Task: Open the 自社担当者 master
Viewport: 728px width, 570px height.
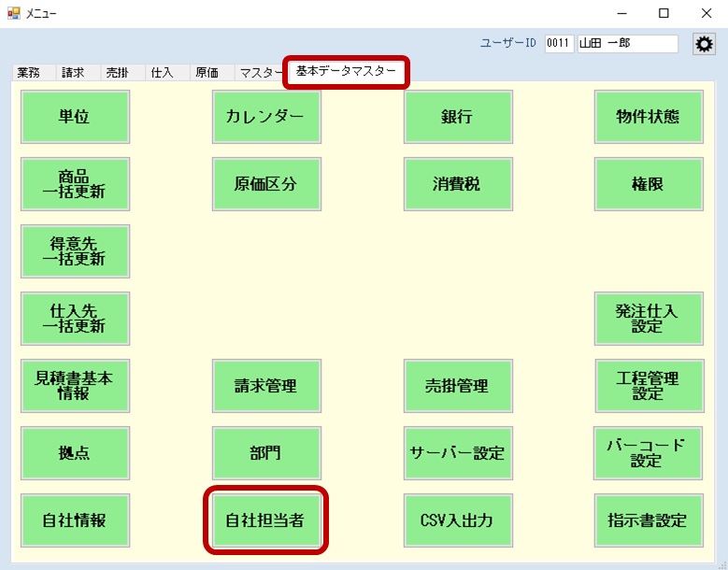Action: coord(265,520)
